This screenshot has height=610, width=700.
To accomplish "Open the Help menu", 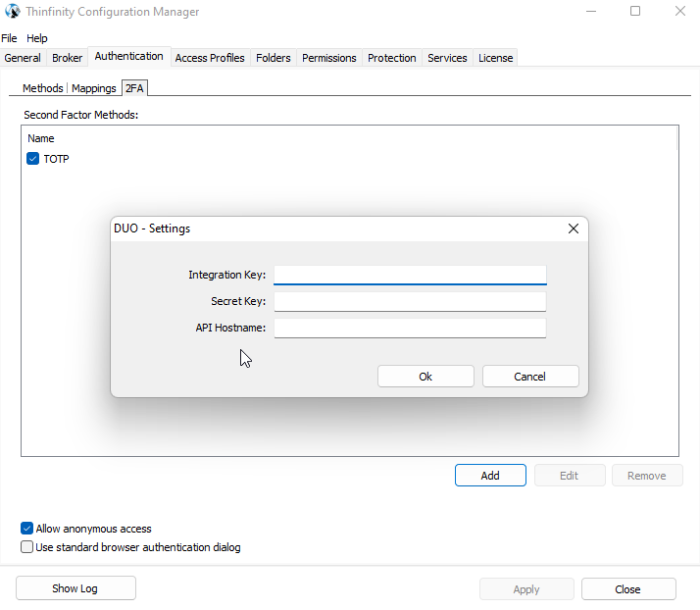I will 36,38.
